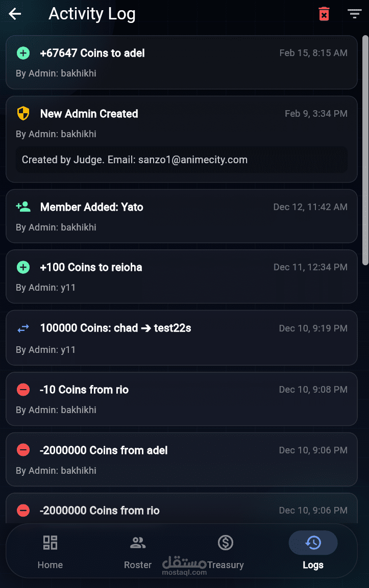Image resolution: width=369 pixels, height=588 pixels.
Task: Click the blue transfer arrows icon
Action: point(23,328)
